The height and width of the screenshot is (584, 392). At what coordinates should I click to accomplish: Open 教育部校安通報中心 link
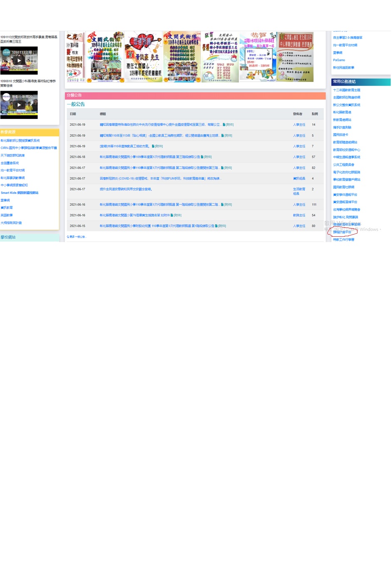pos(347,150)
